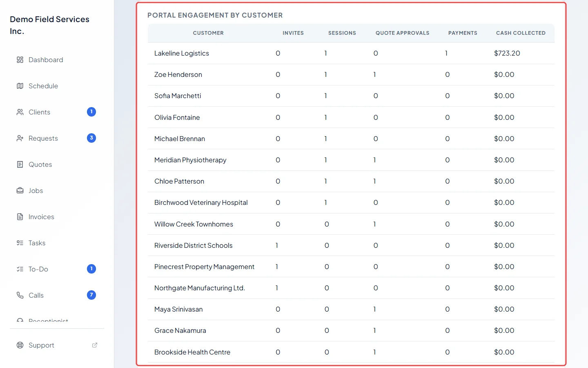588x368 pixels.
Task: Click the Calls count badge showing 7
Action: 91,295
